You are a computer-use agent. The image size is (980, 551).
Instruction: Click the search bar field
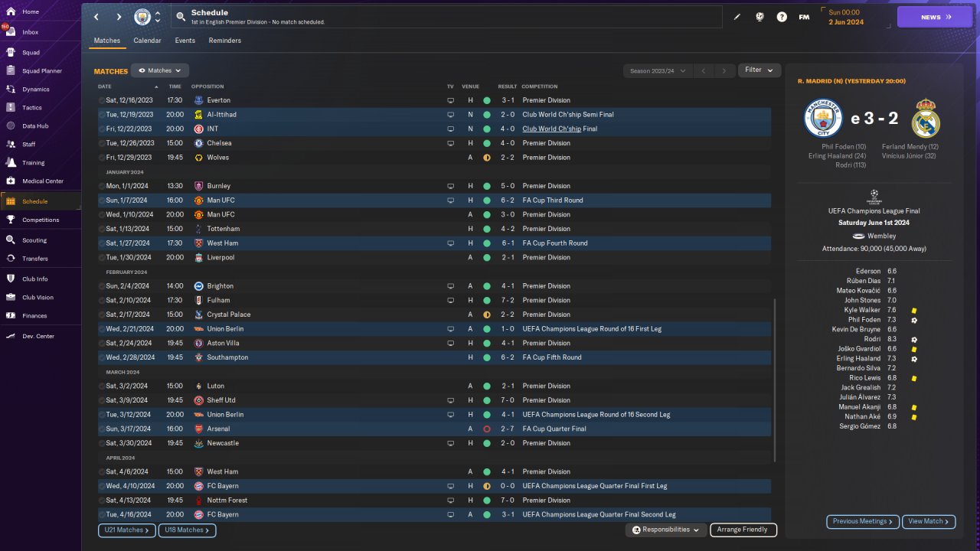[x=446, y=17]
